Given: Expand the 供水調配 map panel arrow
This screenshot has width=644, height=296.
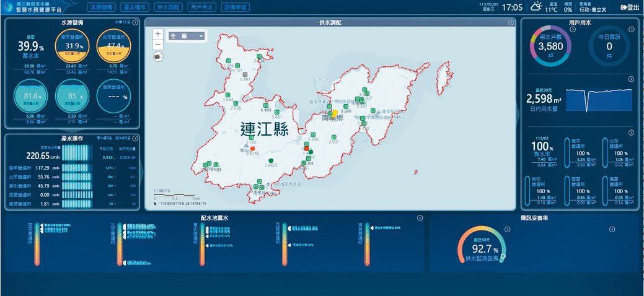Looking at the screenshot, I should point(511,22).
